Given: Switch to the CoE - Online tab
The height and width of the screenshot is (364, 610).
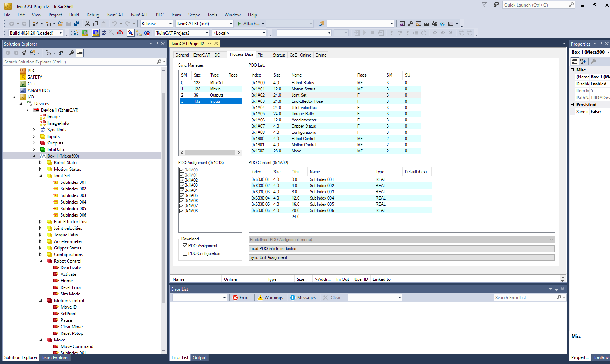Looking at the screenshot, I should [x=300, y=55].
